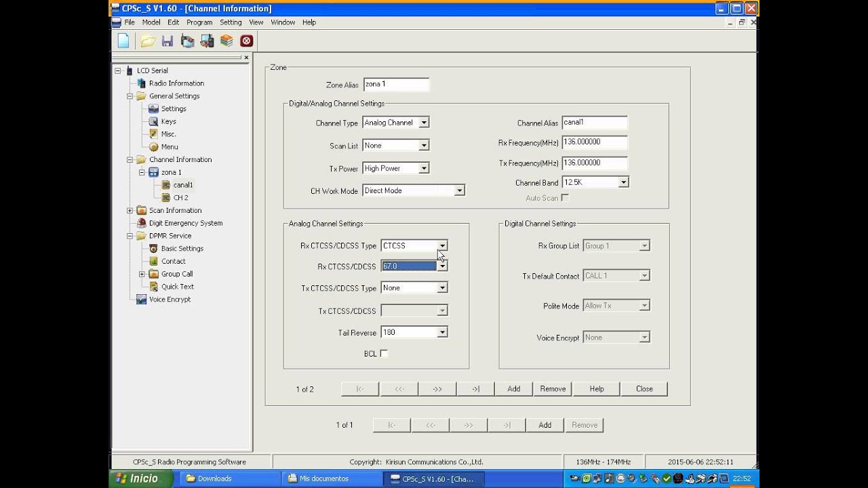Click into the Zone Alias field
The width and height of the screenshot is (868, 488).
pyautogui.click(x=396, y=85)
